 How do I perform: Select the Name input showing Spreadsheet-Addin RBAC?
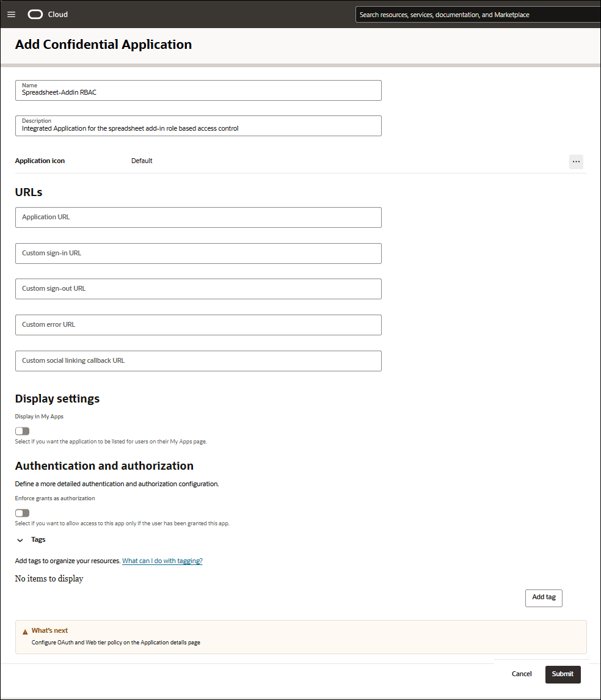198,90
